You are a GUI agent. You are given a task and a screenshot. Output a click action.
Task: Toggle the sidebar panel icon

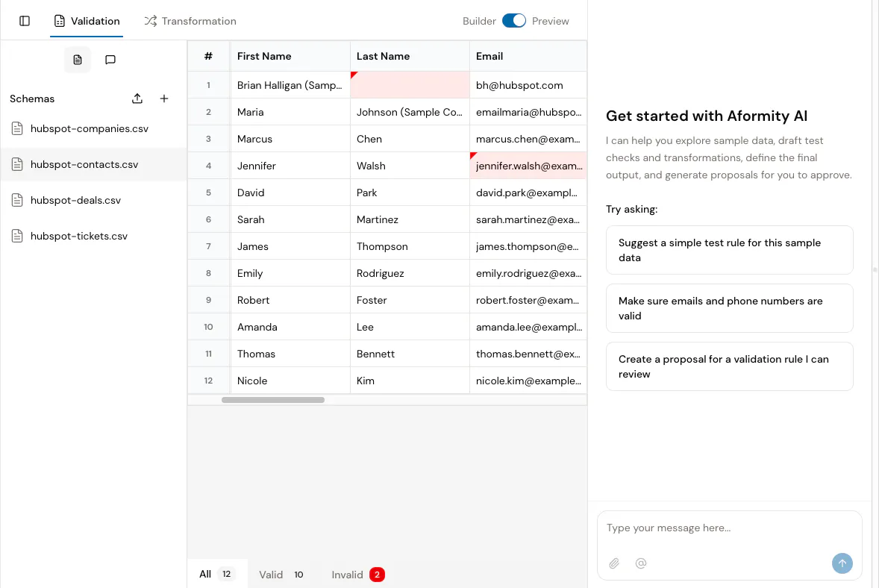25,21
